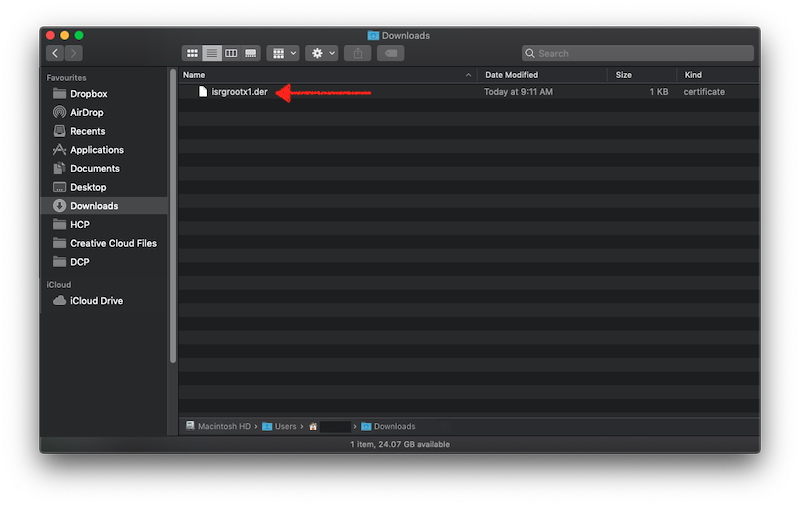Viewport: 800px width, 506px height.
Task: Open Recents in the sidebar
Action: [87, 131]
